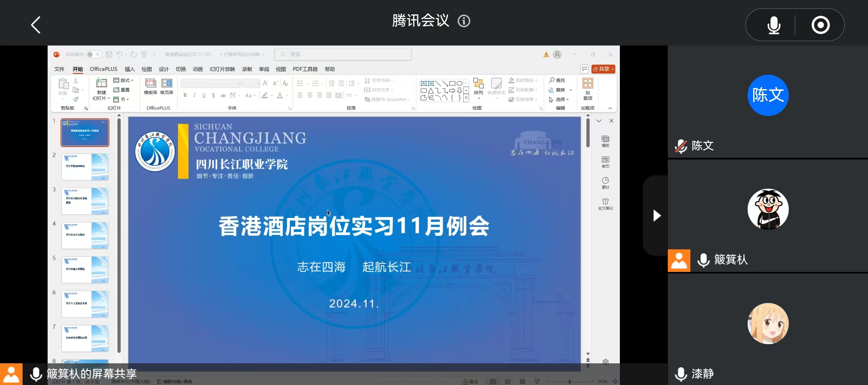Expand the shapes gallery more arrow
This screenshot has width=868, height=385.
466,98
